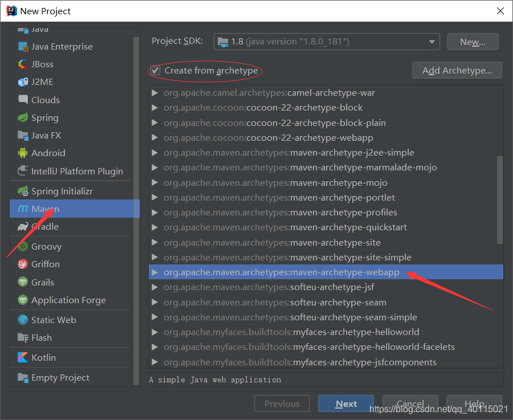Select maven-archetype-site-simple row
This screenshot has height=420, width=513.
tap(326, 258)
